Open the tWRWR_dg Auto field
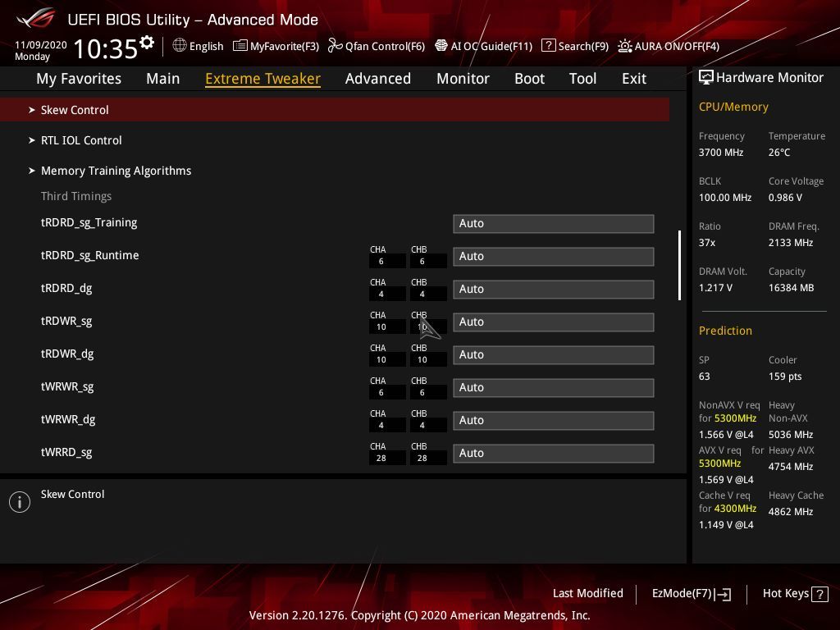The image size is (840, 630). coord(554,421)
